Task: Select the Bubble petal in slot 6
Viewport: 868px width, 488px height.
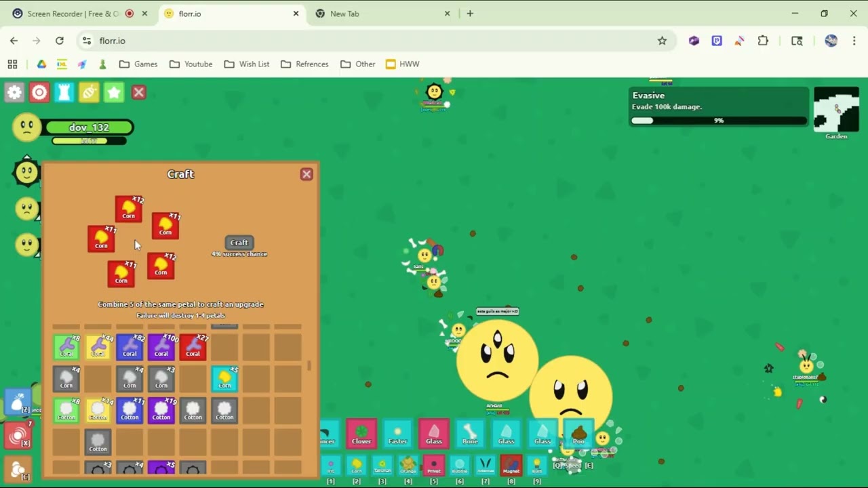Action: pyautogui.click(x=460, y=465)
